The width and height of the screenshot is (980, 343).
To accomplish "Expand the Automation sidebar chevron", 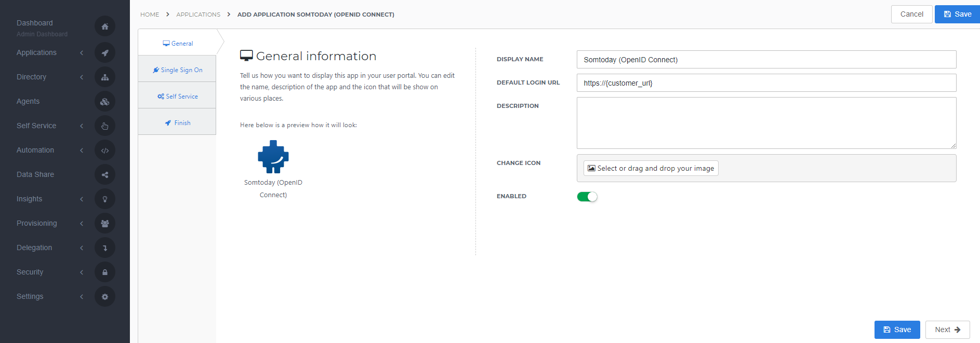I will (82, 150).
